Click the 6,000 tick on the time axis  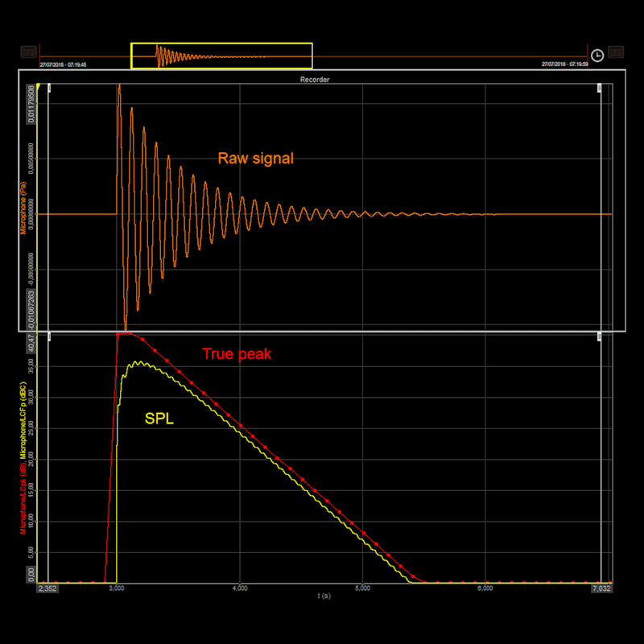(x=485, y=588)
